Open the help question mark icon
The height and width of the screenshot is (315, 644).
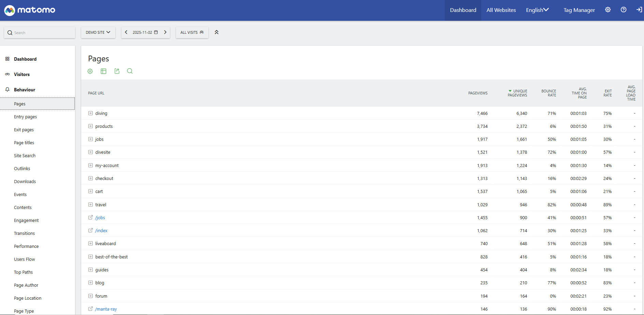pyautogui.click(x=624, y=10)
